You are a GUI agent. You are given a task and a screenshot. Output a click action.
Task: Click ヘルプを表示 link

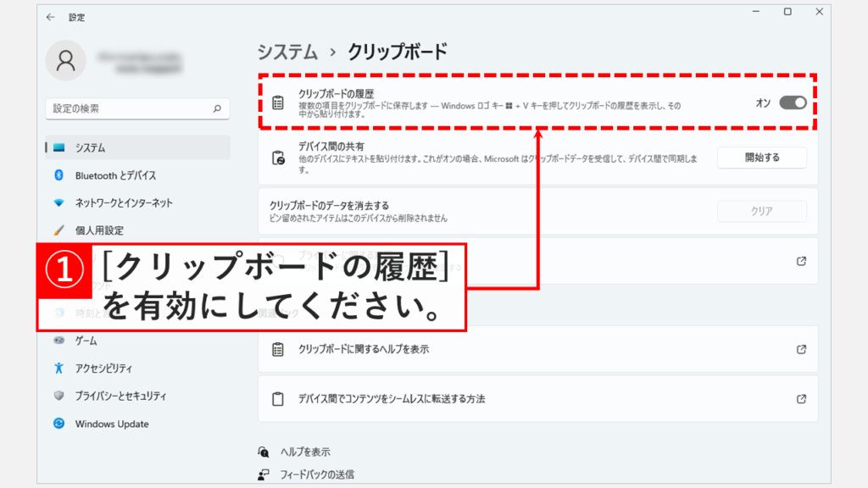point(305,452)
